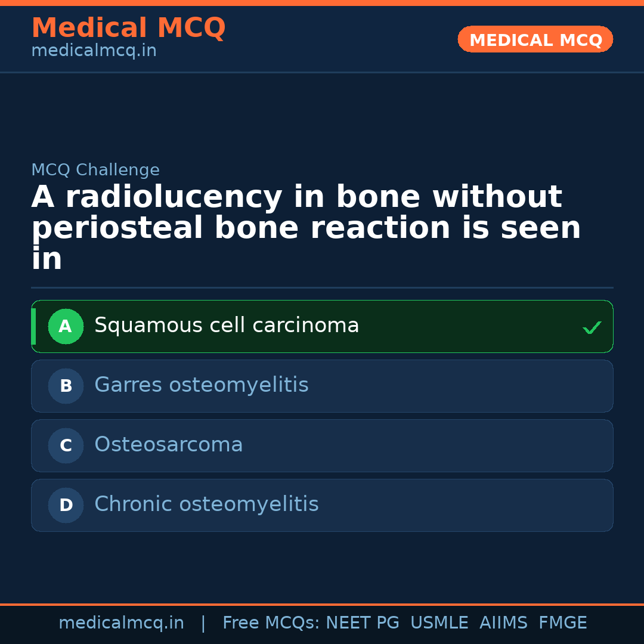
Task: Click the FMGE footer text
Action: pos(563,623)
